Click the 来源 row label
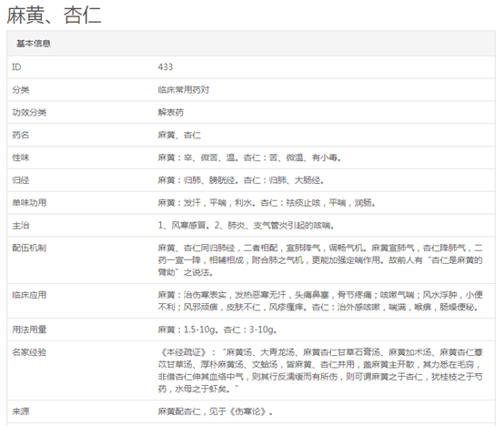The width and height of the screenshot is (504, 426). point(21,411)
